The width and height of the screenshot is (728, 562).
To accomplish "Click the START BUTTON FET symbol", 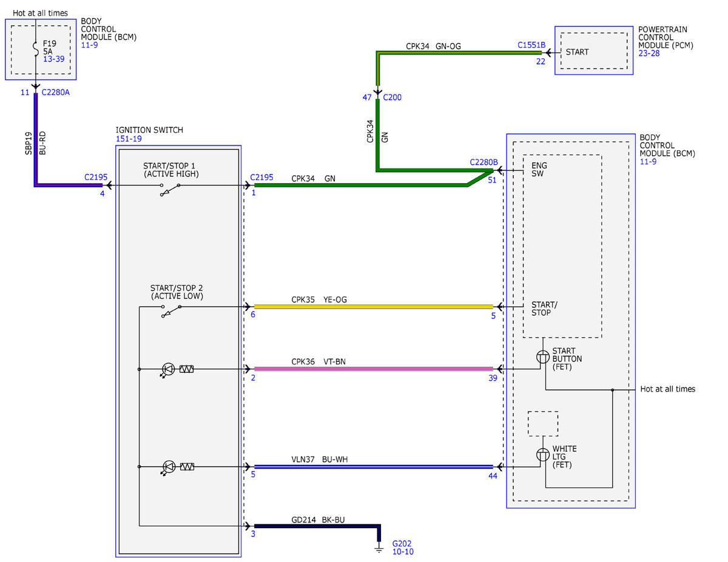I will click(x=543, y=357).
